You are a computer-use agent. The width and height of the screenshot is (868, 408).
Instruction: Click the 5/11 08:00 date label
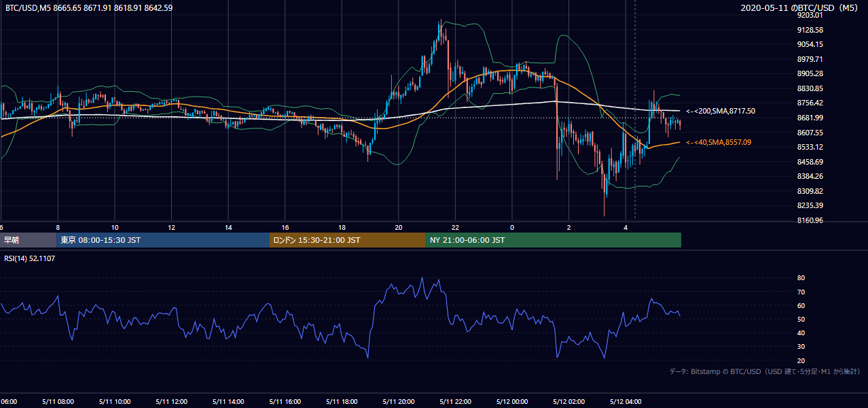(57, 402)
